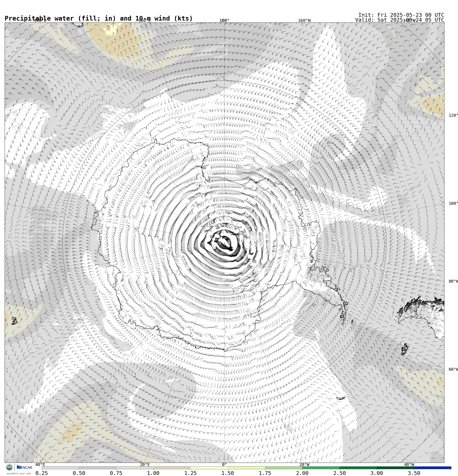This screenshot has height=476, width=458.
Task: Click the 2.00 colorbar tick label
Action: [302, 473]
